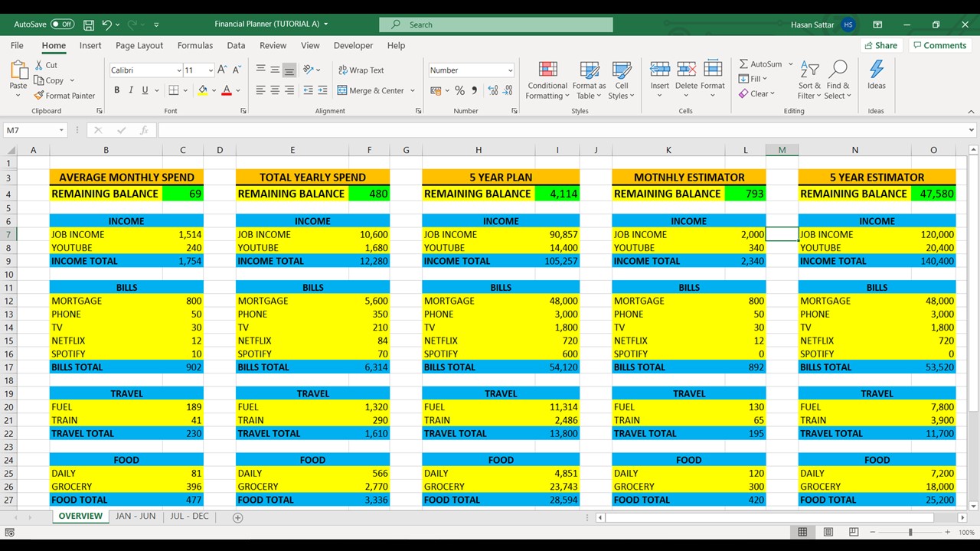Viewport: 980px width, 551px height.
Task: Click the Share button
Action: pyautogui.click(x=880, y=45)
